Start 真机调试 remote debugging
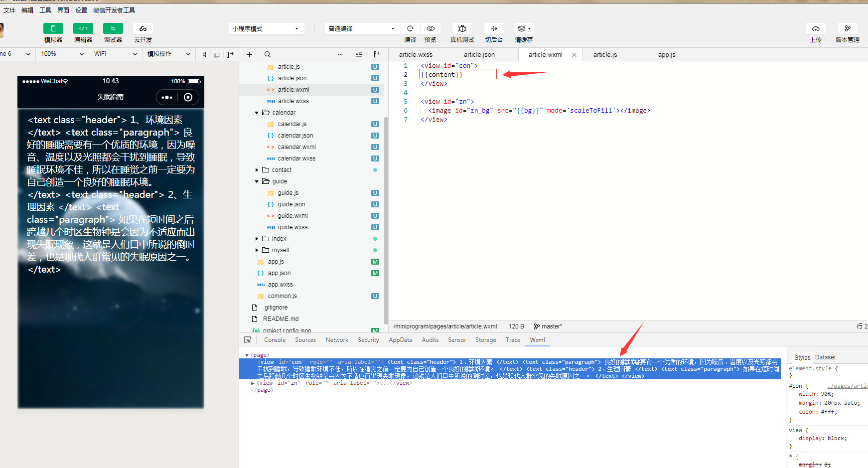868x468 pixels. tap(462, 28)
